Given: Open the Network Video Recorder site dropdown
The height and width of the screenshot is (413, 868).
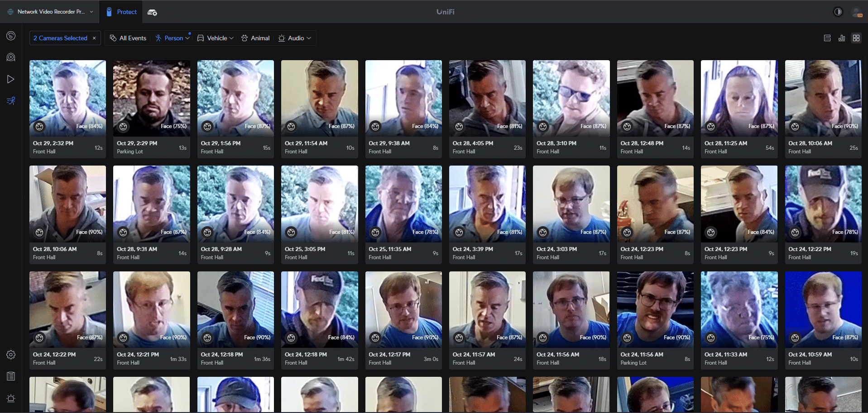Looking at the screenshot, I should (x=51, y=12).
